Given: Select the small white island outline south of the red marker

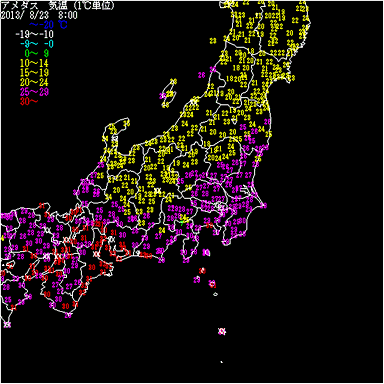Looking at the screenshot, I should pyautogui.click(x=216, y=294).
